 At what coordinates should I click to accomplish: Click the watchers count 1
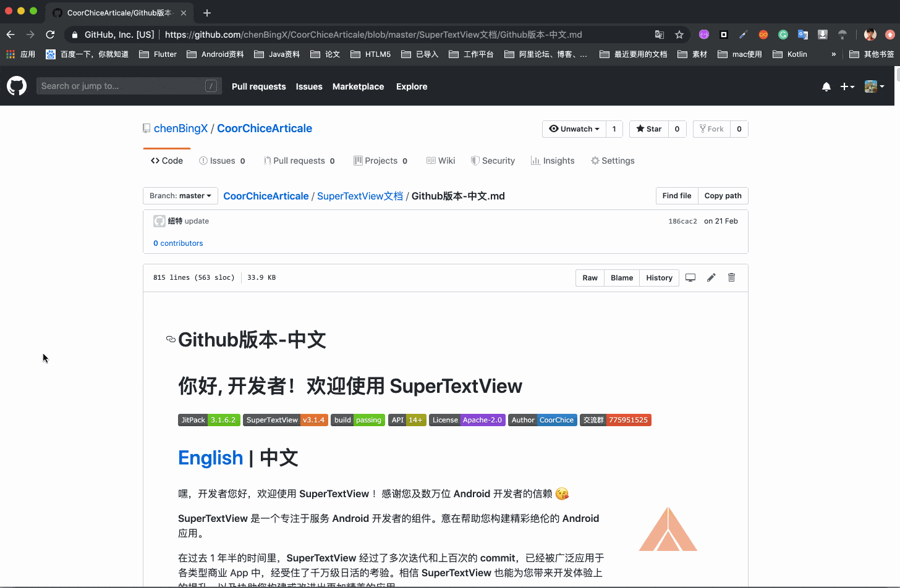[614, 128]
